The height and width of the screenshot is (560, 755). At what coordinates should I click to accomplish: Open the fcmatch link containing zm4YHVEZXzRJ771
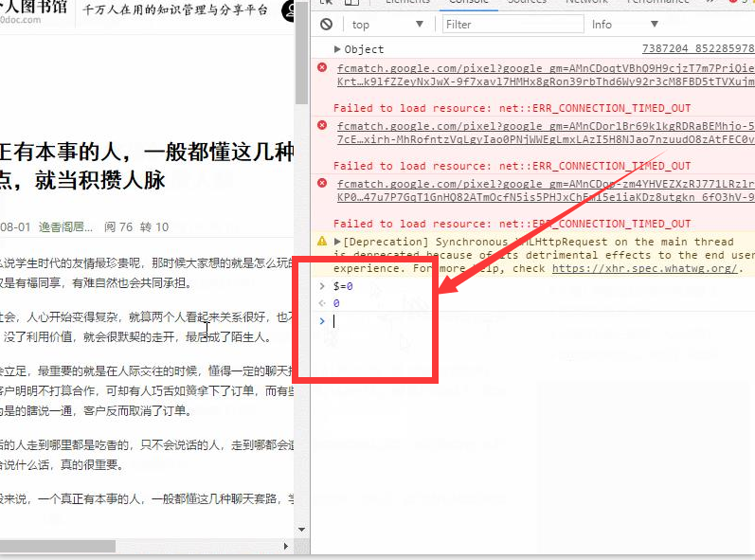coord(546,190)
